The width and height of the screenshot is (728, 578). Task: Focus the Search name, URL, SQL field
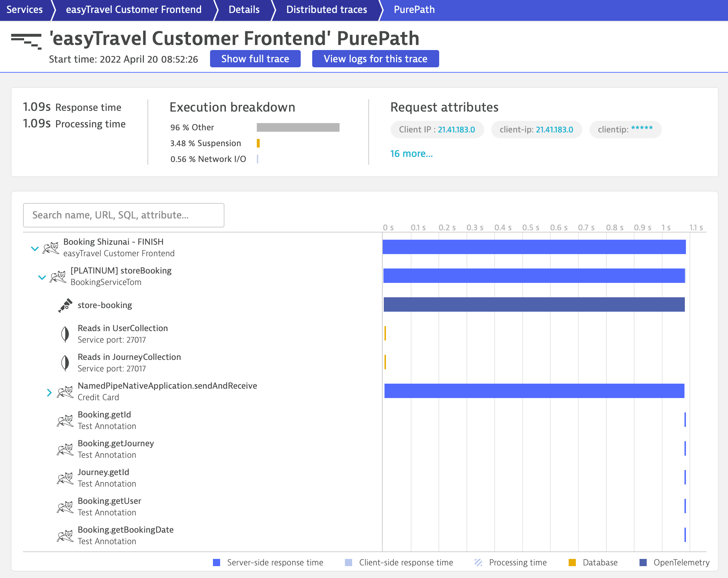(x=124, y=215)
